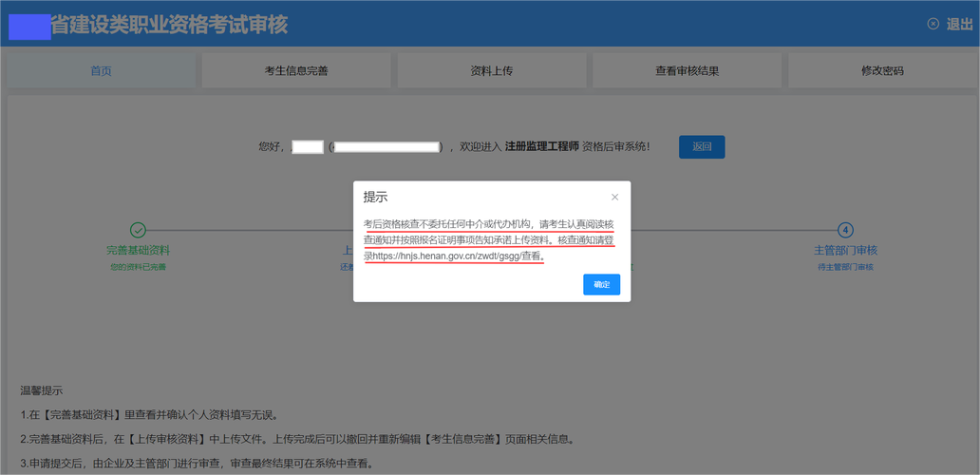Click the 完善基础资料 step label

click(138, 251)
